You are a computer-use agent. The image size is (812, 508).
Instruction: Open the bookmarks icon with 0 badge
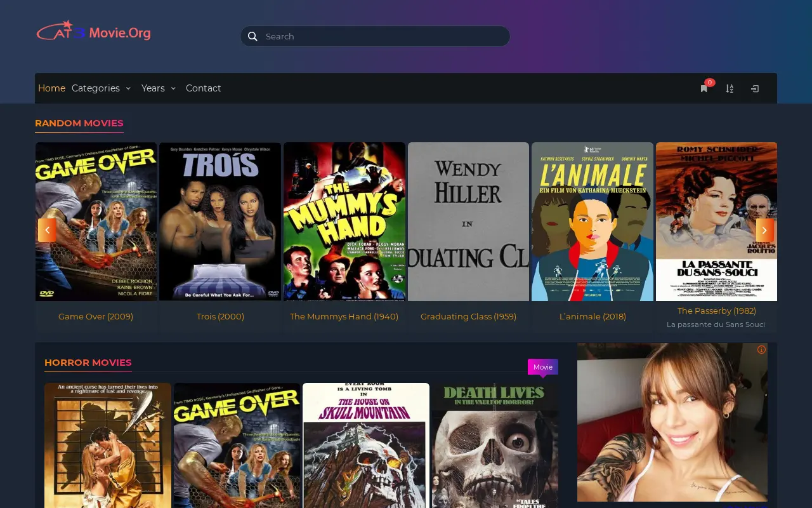pos(704,88)
